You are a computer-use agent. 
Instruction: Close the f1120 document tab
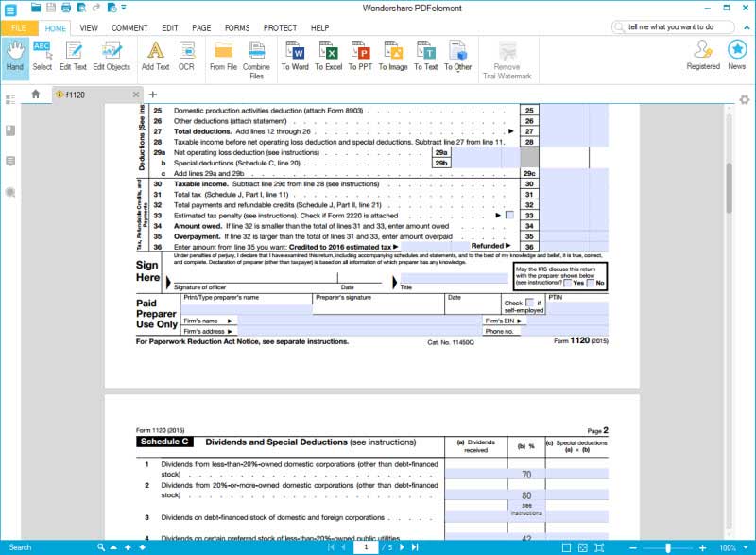click(x=136, y=95)
